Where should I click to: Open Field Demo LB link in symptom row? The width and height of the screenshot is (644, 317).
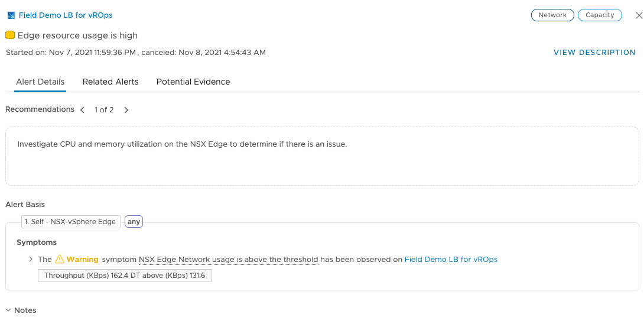tap(451, 260)
